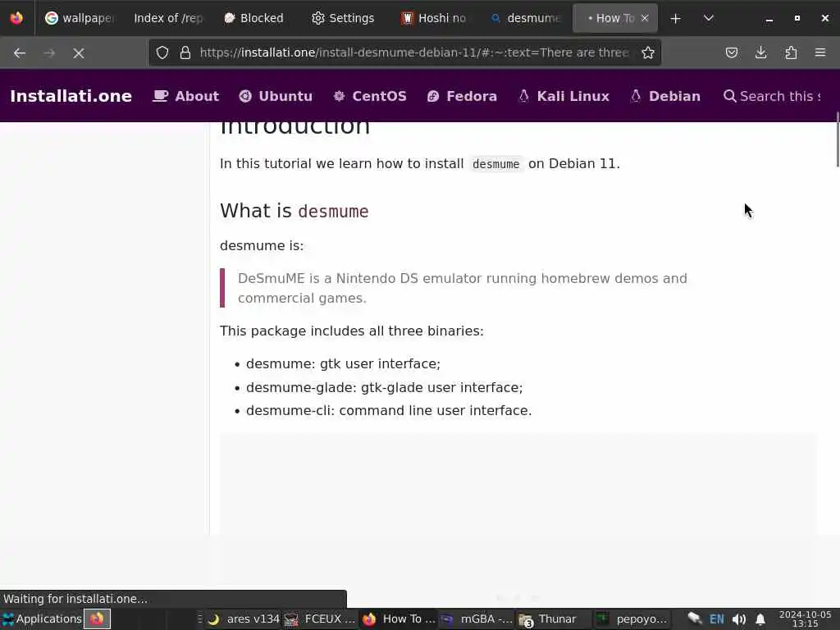Click the Firefox launcher in panel
This screenshot has width=840, height=630.
97,619
